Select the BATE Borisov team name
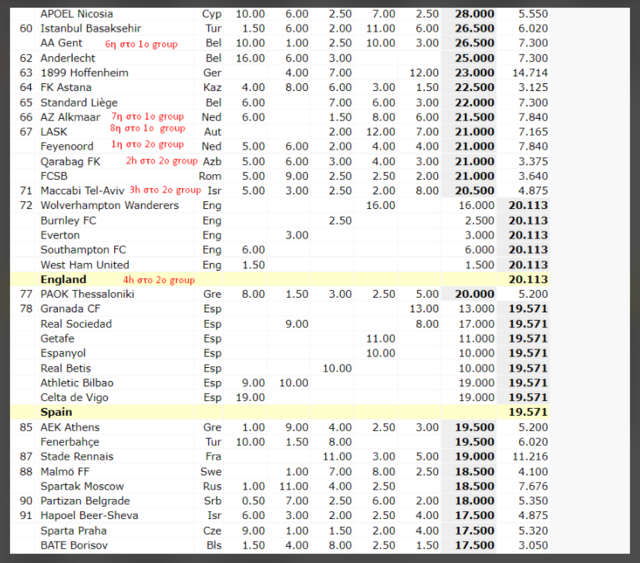640x563 pixels. click(74, 545)
